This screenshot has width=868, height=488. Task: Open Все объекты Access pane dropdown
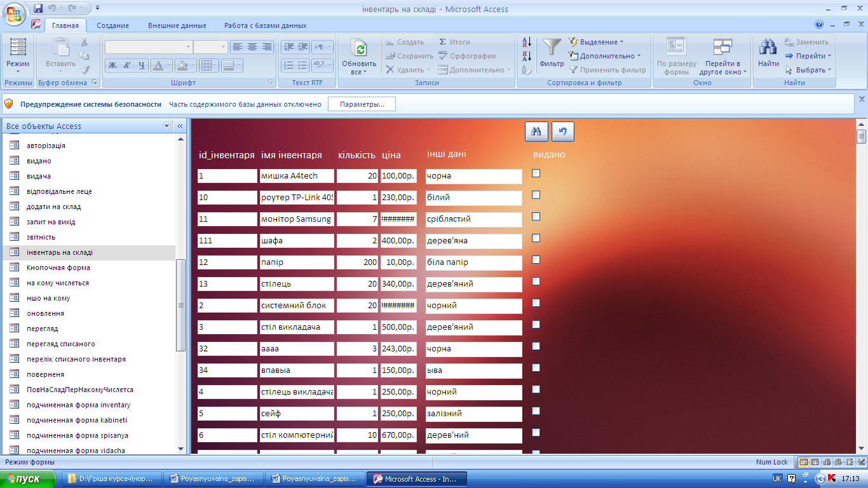[x=167, y=126]
